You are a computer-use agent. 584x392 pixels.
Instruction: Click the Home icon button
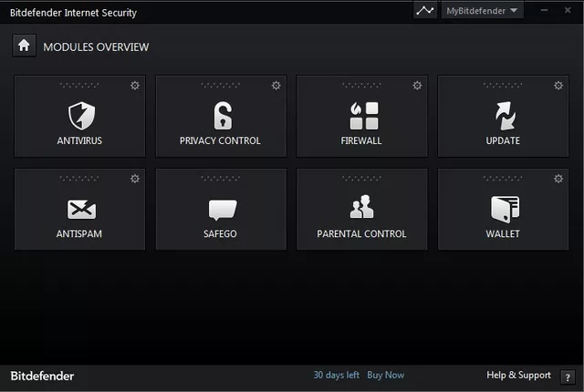click(x=24, y=46)
